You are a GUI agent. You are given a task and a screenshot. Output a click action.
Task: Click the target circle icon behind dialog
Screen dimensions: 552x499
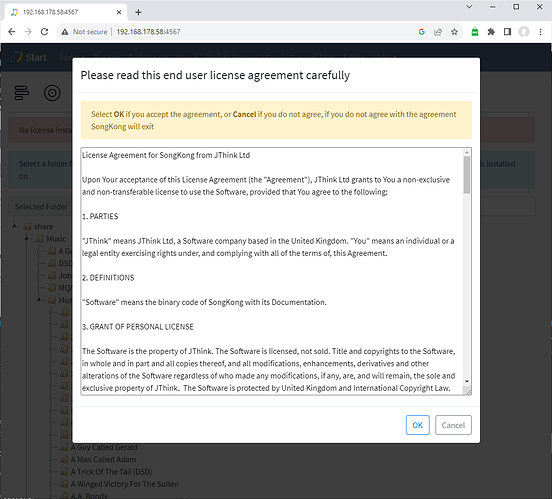[52, 93]
